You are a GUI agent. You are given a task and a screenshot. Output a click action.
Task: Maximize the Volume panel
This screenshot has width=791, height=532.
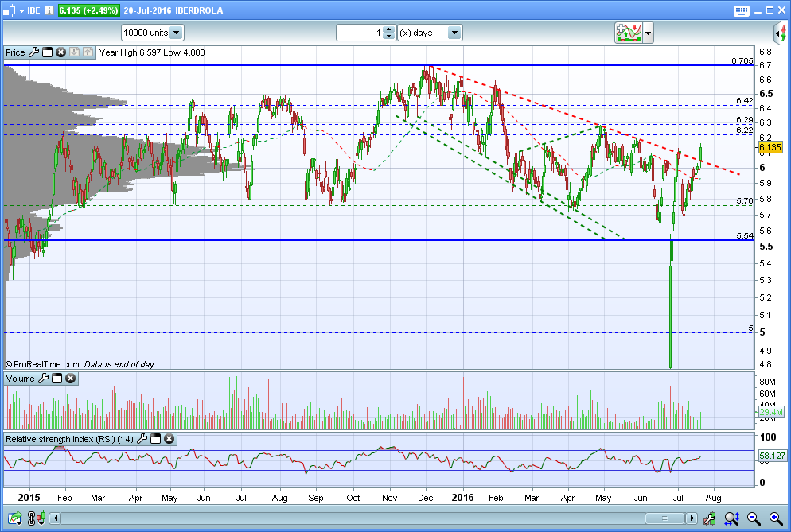coord(57,379)
